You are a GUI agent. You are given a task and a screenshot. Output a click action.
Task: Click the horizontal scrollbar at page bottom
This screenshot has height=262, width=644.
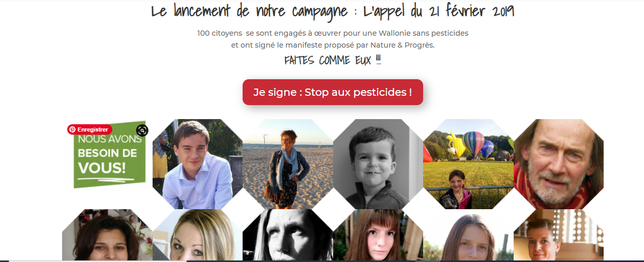click(x=322, y=261)
